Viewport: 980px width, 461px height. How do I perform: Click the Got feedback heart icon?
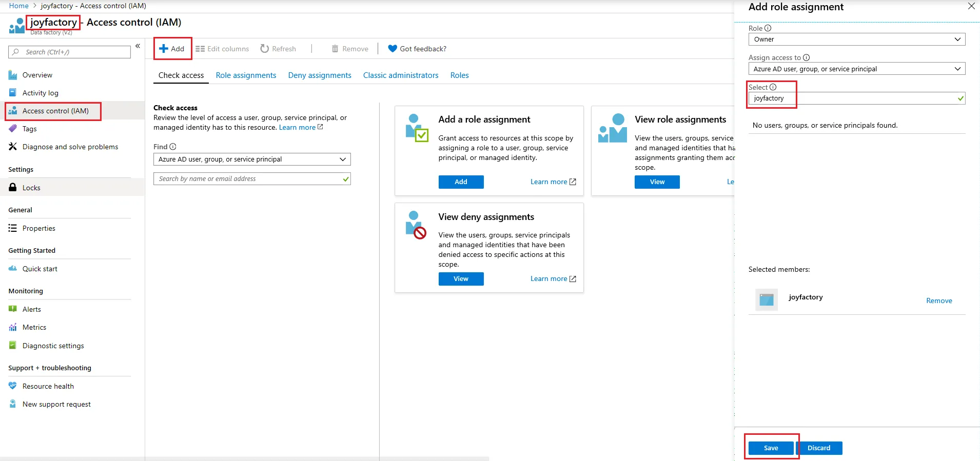(393, 49)
